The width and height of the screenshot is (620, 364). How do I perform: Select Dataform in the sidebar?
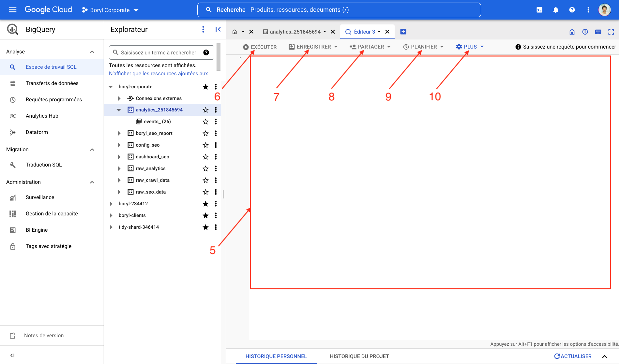pos(37,132)
